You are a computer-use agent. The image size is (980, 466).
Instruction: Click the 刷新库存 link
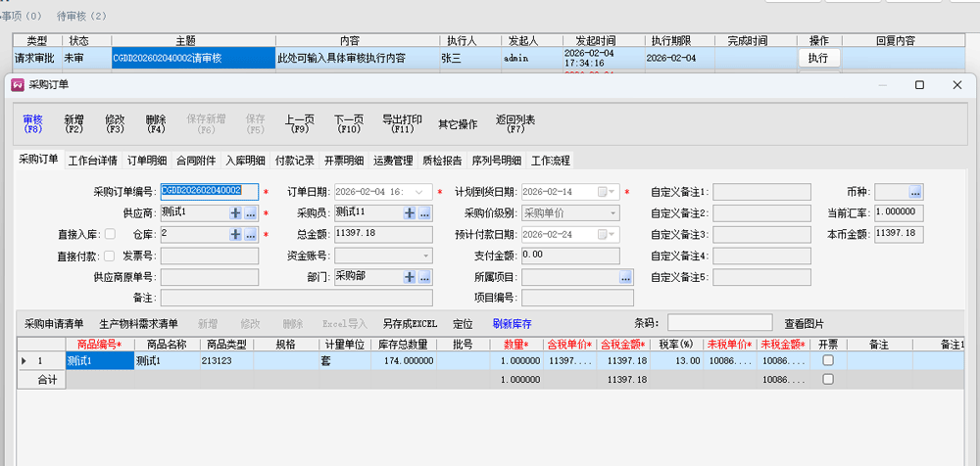point(512,323)
